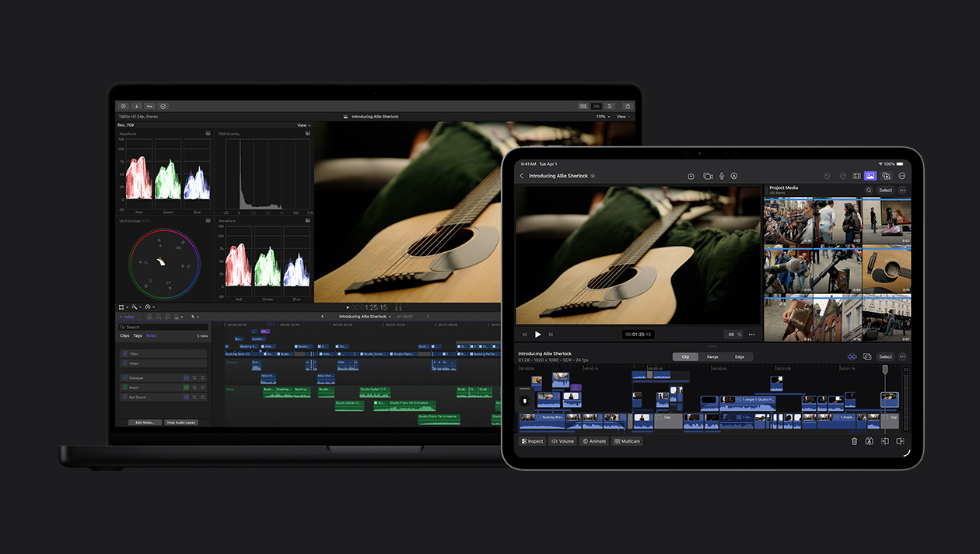
Task: Tap the Select button in Project Media
Action: (886, 189)
